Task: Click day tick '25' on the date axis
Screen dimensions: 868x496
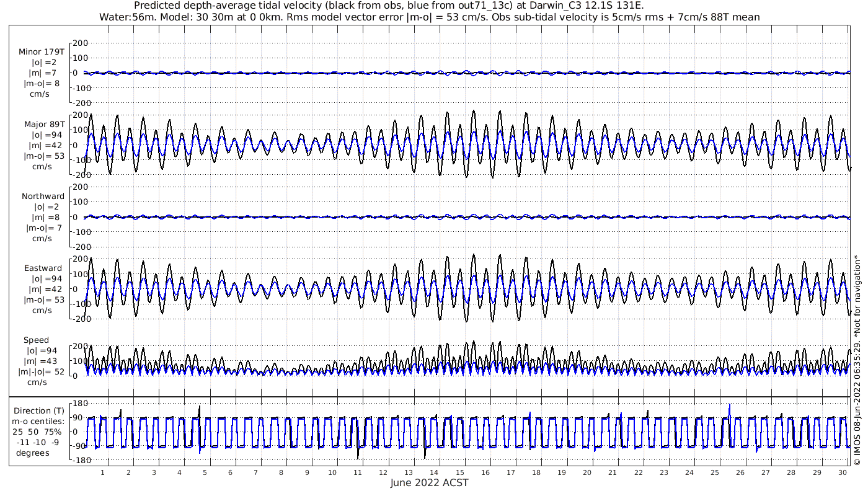Action: pos(715,472)
